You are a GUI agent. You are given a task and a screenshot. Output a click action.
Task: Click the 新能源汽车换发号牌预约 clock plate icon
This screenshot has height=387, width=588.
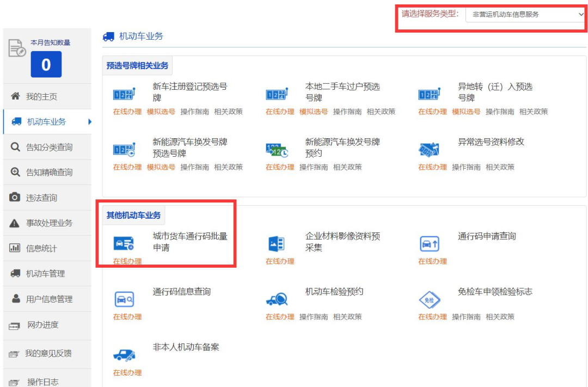coord(277,150)
